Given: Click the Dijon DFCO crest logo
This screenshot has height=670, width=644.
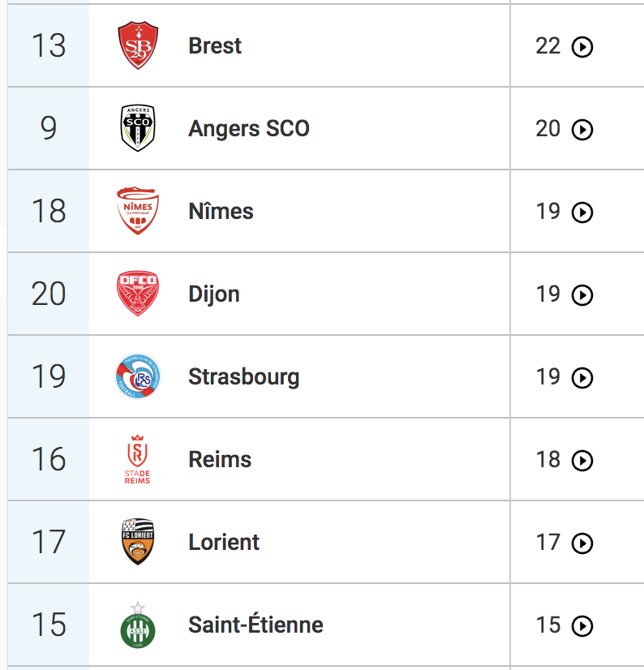Looking at the screenshot, I should [x=138, y=294].
